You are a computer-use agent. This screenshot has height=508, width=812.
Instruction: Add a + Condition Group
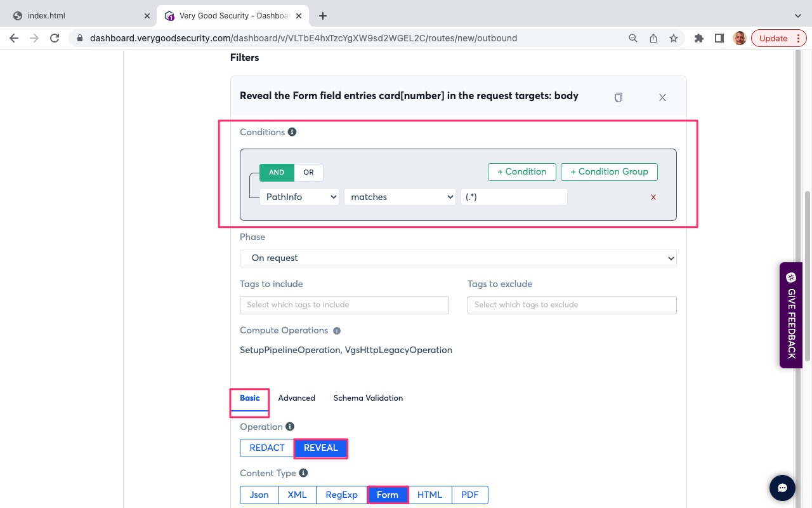point(609,172)
